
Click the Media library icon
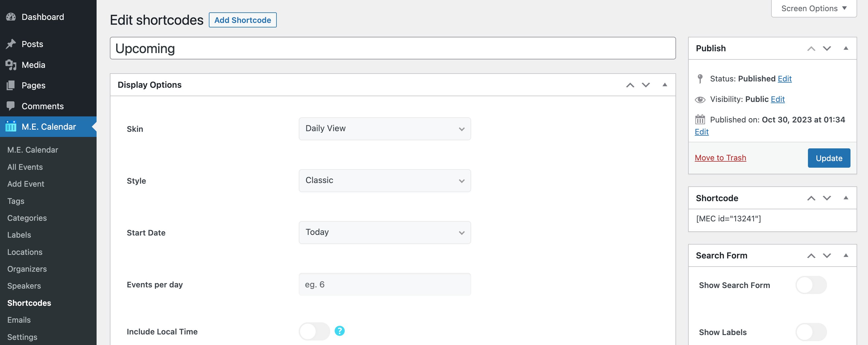click(x=11, y=65)
